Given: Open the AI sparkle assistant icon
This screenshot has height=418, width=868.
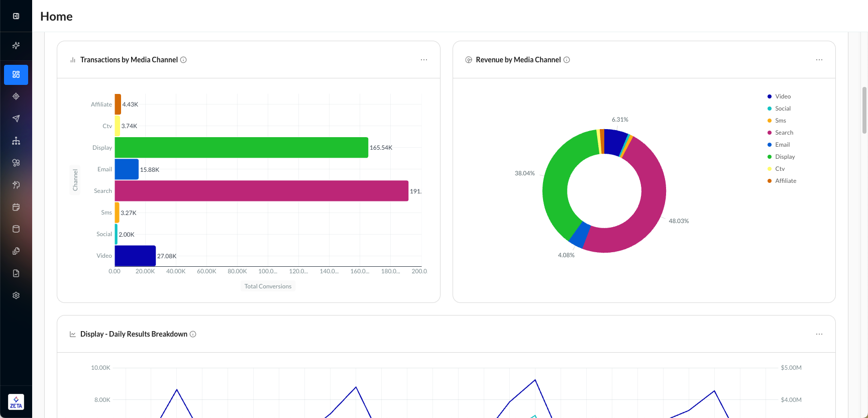Looking at the screenshot, I should click(16, 46).
